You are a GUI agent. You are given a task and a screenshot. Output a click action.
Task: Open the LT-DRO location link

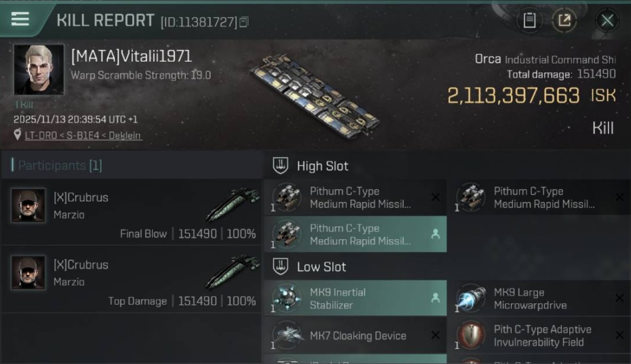click(83, 135)
